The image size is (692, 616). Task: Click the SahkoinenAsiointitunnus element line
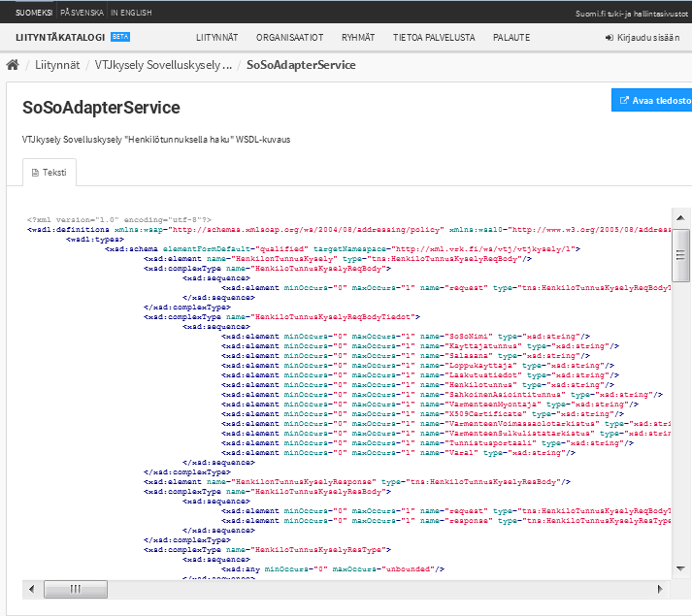coord(443,395)
